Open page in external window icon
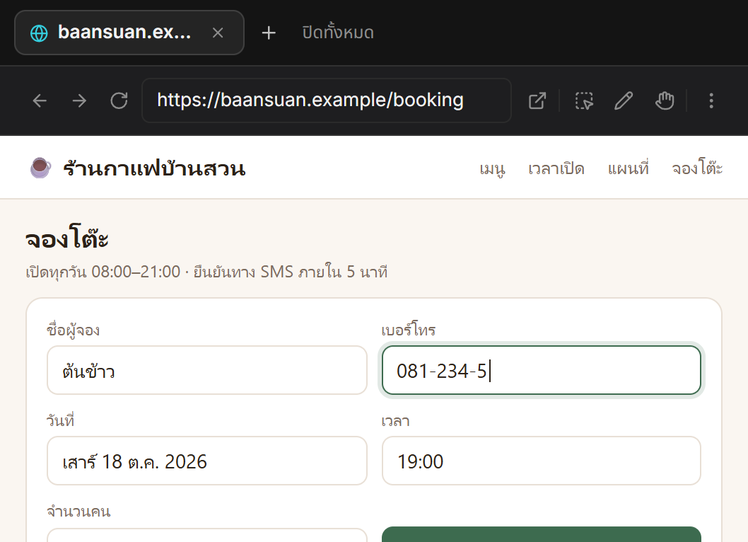Viewport: 748px width, 542px height. [537, 101]
